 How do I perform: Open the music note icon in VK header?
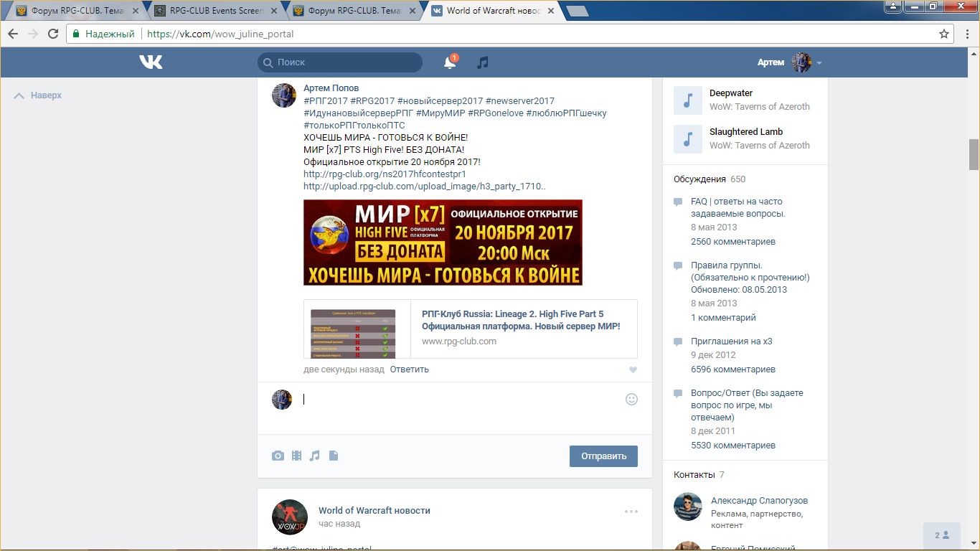click(483, 62)
